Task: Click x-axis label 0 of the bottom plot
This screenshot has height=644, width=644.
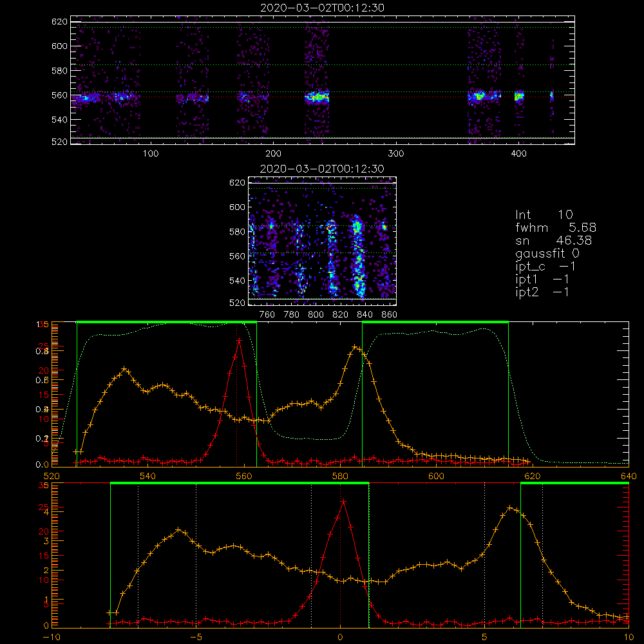Action: (340, 638)
